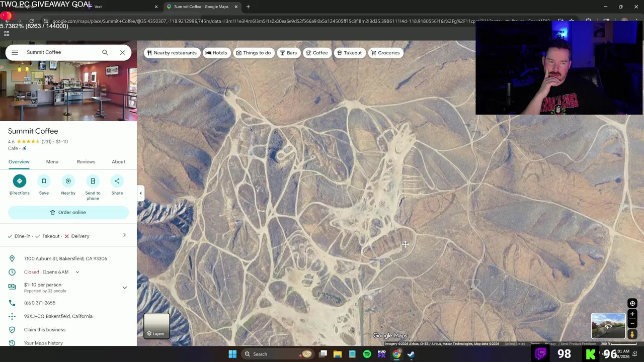Clear the Summit Coffee search with X

[122, 52]
